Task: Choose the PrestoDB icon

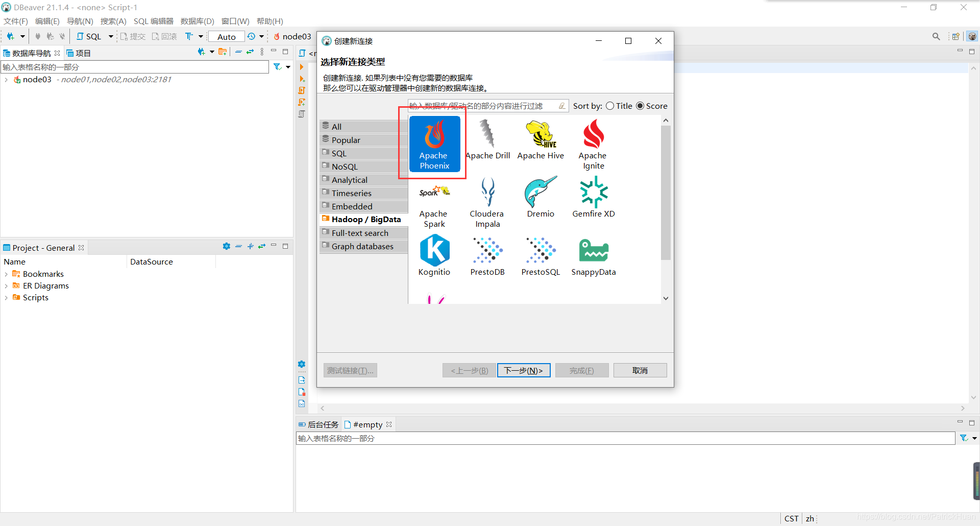Action: pos(487,256)
